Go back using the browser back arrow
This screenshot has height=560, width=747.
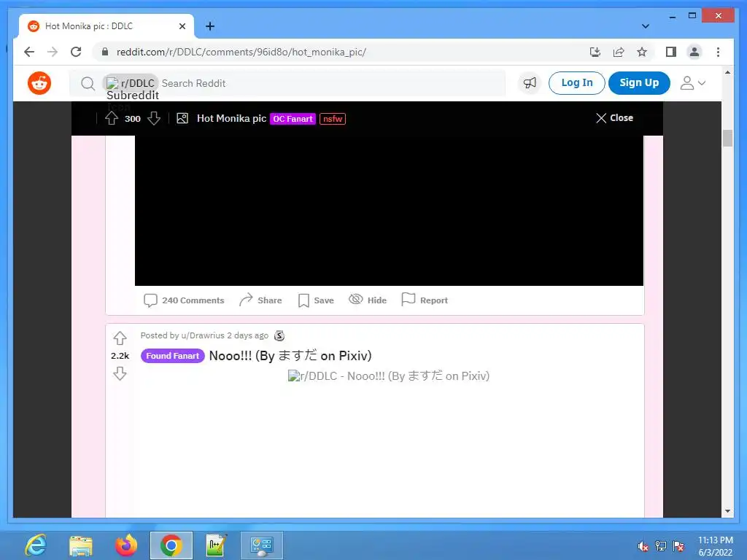click(29, 52)
